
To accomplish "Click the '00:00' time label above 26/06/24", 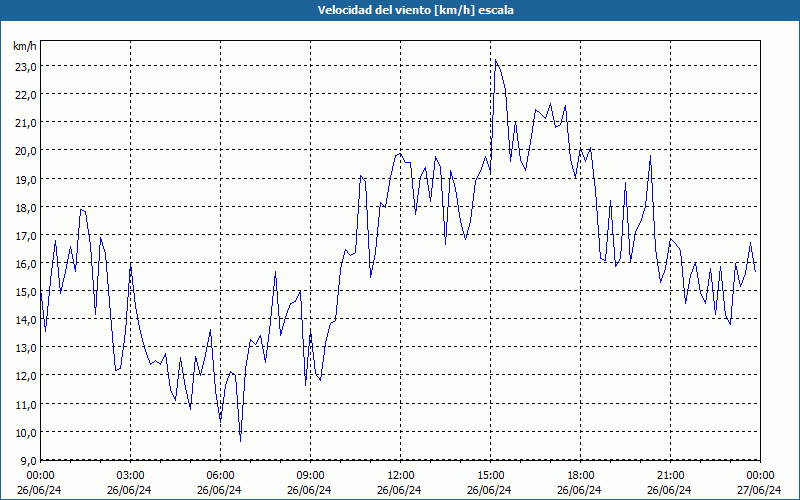I will [39, 476].
